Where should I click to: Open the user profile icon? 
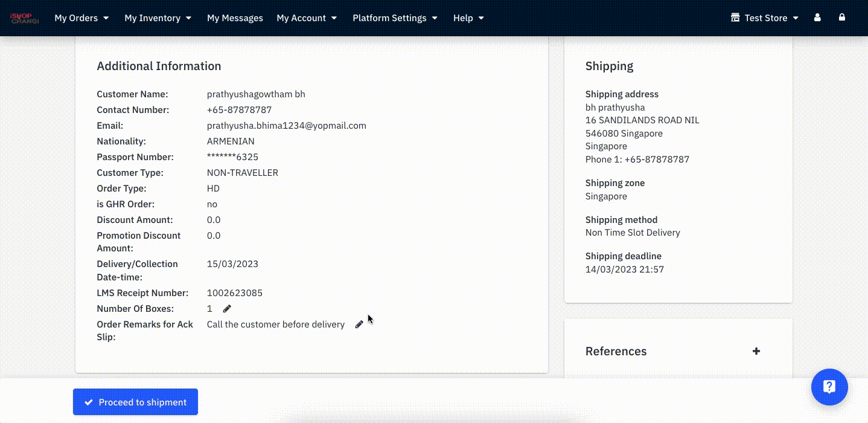click(x=817, y=18)
